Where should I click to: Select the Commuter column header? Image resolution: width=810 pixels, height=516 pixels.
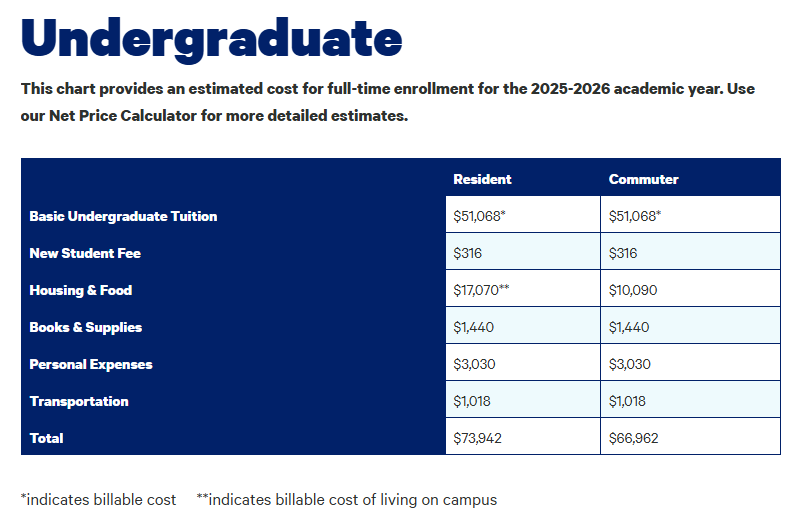(x=643, y=179)
